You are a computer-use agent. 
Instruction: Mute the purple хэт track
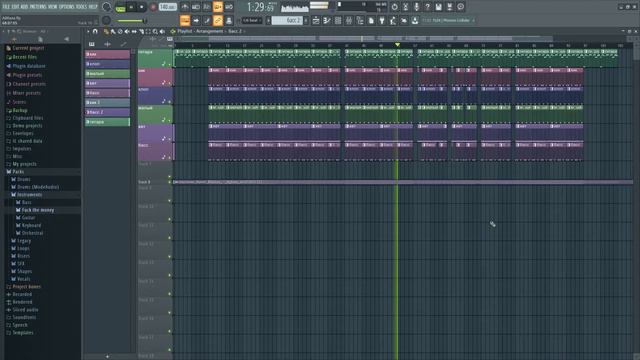click(170, 139)
